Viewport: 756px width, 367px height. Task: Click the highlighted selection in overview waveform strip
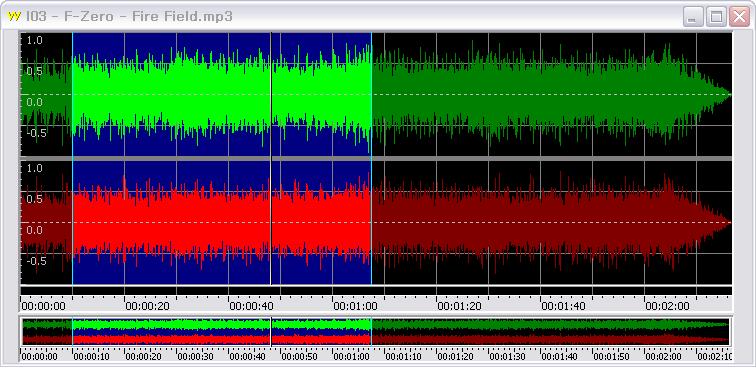222,332
